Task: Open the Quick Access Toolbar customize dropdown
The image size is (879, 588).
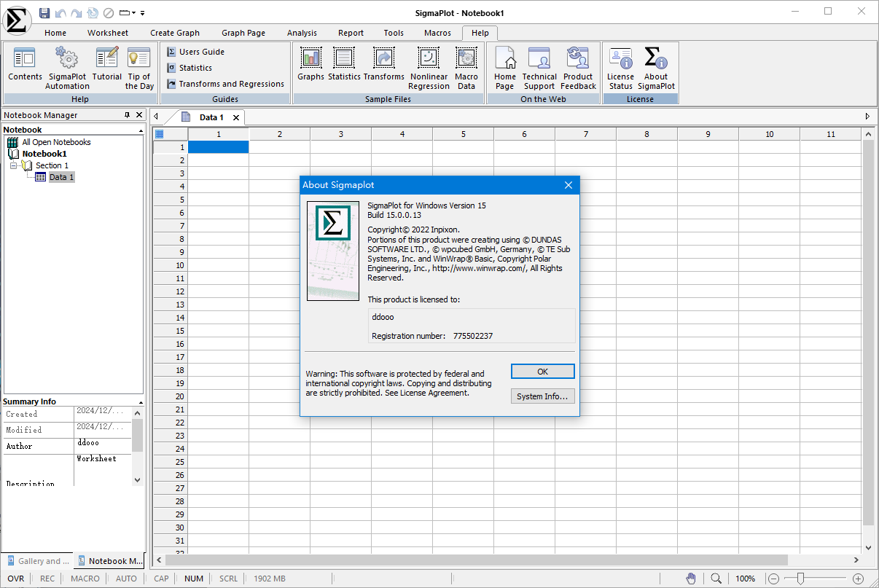Action: tap(143, 13)
